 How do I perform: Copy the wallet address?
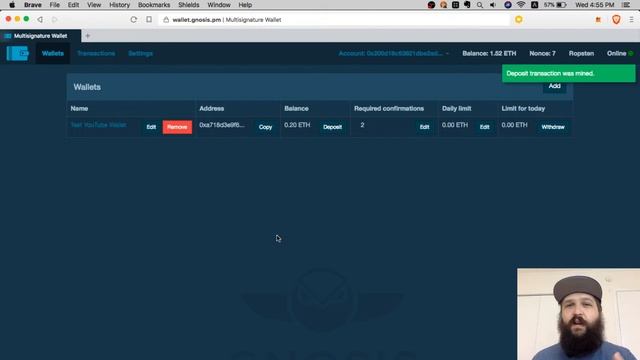point(265,127)
